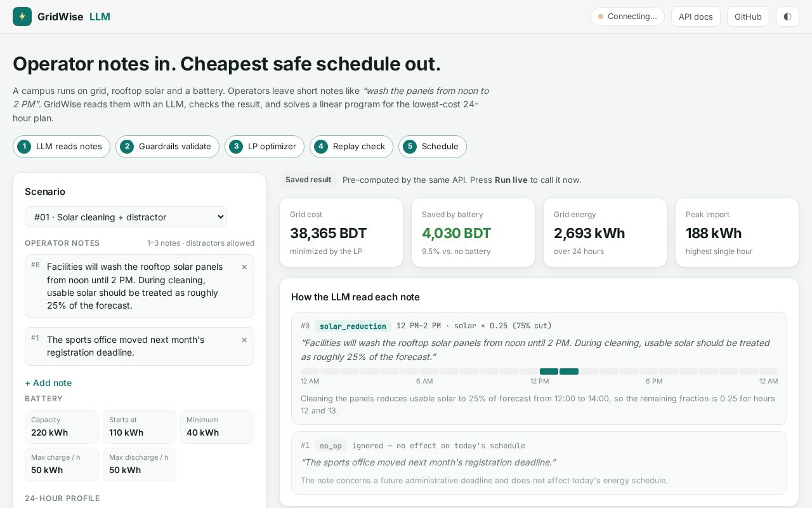The width and height of the screenshot is (812, 508).
Task: Click the Max charge / h field
Action: pyautogui.click(x=62, y=464)
